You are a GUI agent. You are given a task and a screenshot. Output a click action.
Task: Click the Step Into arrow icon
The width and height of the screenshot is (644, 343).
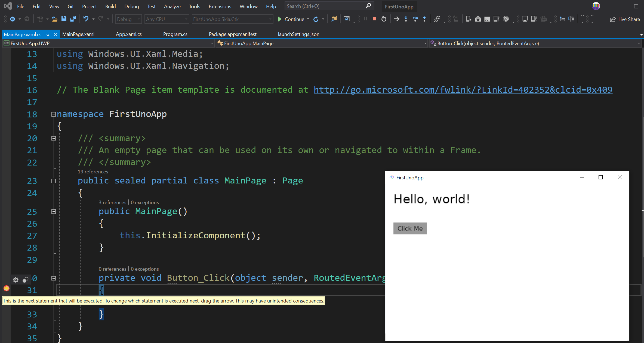click(406, 19)
